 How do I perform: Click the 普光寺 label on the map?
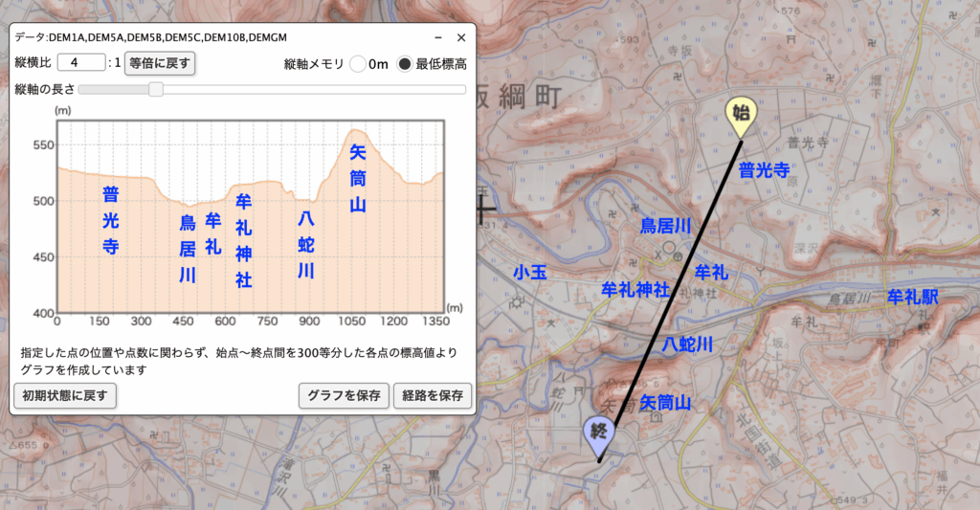click(x=763, y=170)
